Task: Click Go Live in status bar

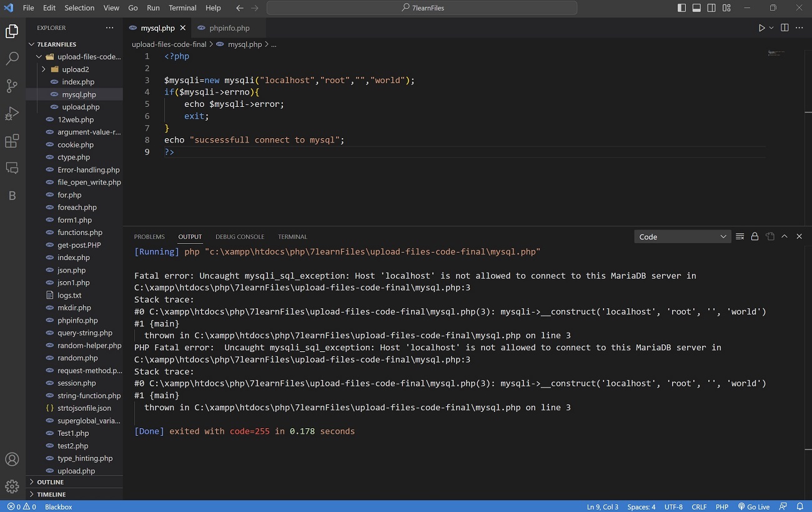Action: point(754,506)
